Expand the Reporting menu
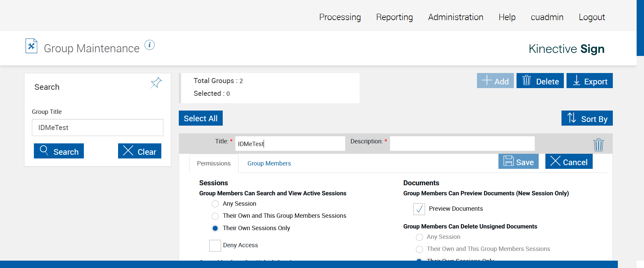The width and height of the screenshot is (644, 268). tap(394, 17)
